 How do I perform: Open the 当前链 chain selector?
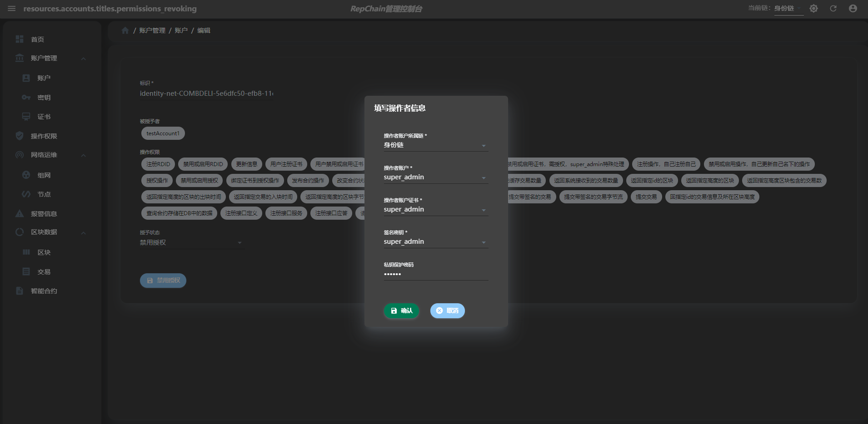click(x=788, y=9)
